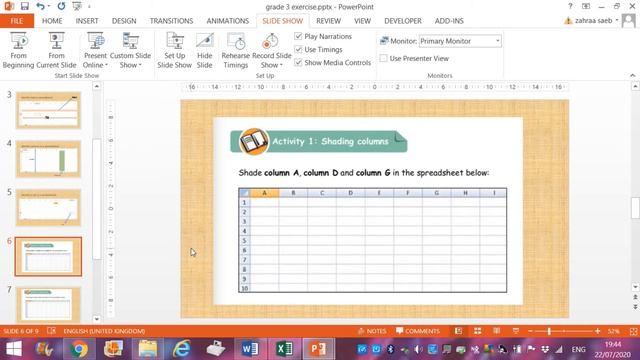Open the VIEW tab

[x=362, y=21]
